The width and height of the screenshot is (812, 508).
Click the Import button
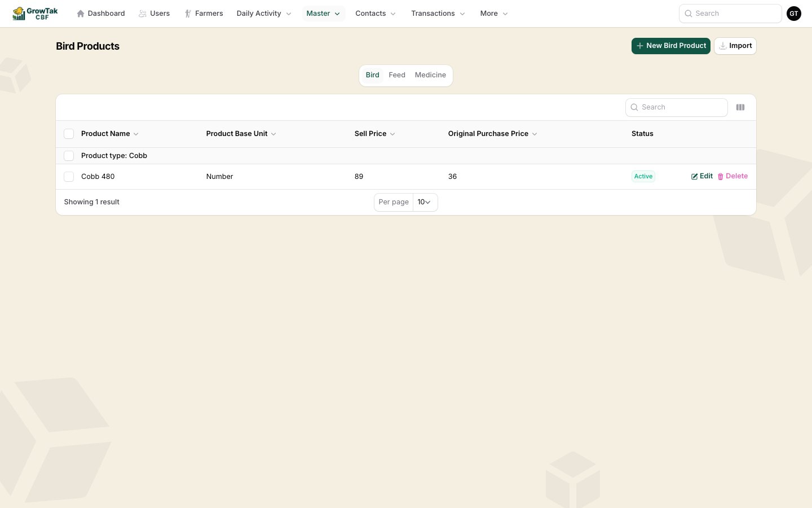pyautogui.click(x=735, y=46)
